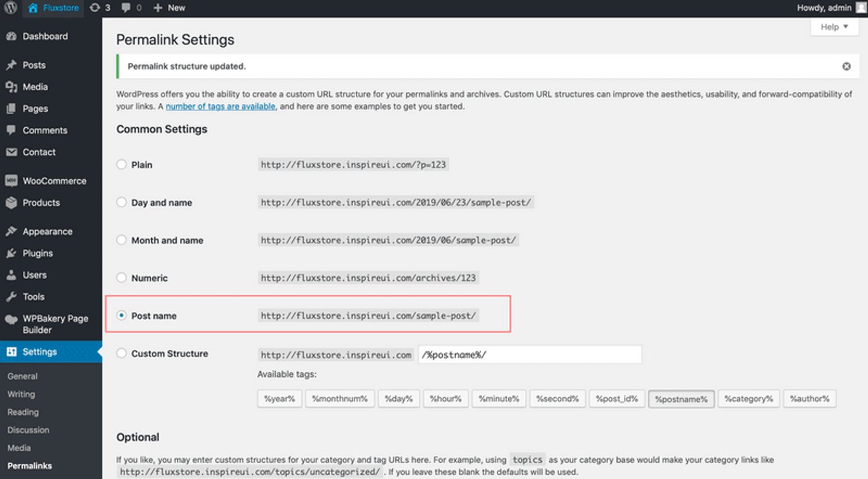Viewport: 868px width, 479px height.
Task: Open the Permalinks settings submenu item
Action: click(30, 466)
